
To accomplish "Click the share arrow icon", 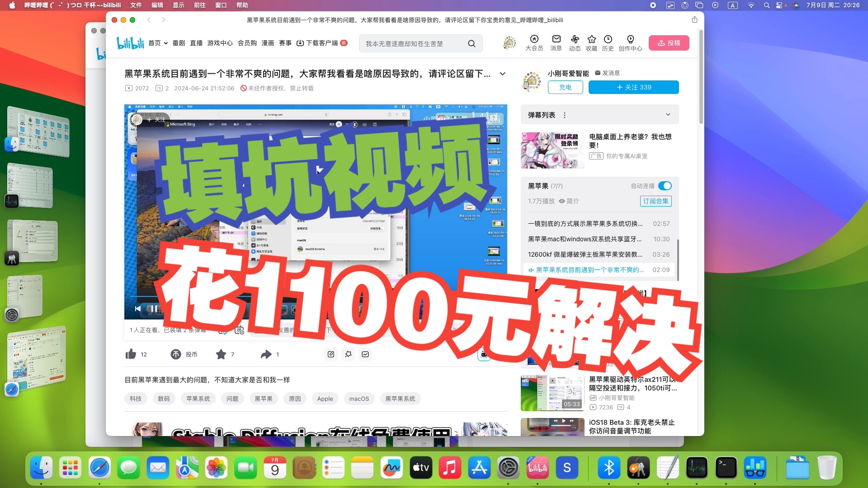I will (266, 354).
